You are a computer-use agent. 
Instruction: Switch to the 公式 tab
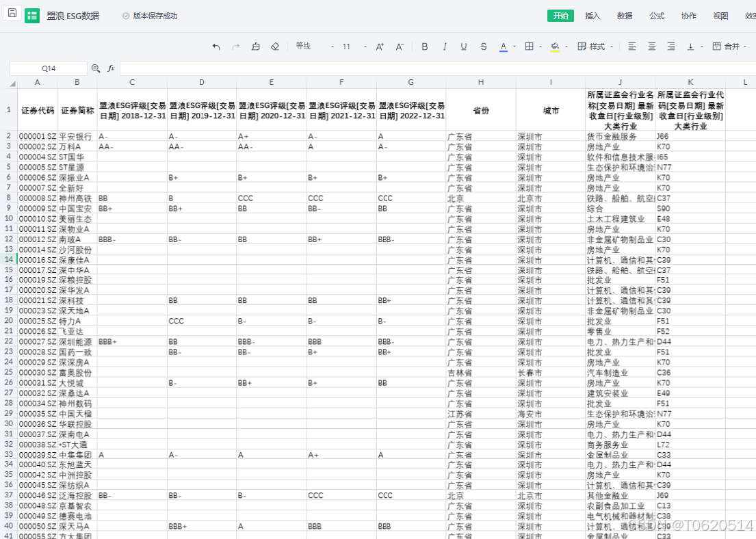point(657,16)
